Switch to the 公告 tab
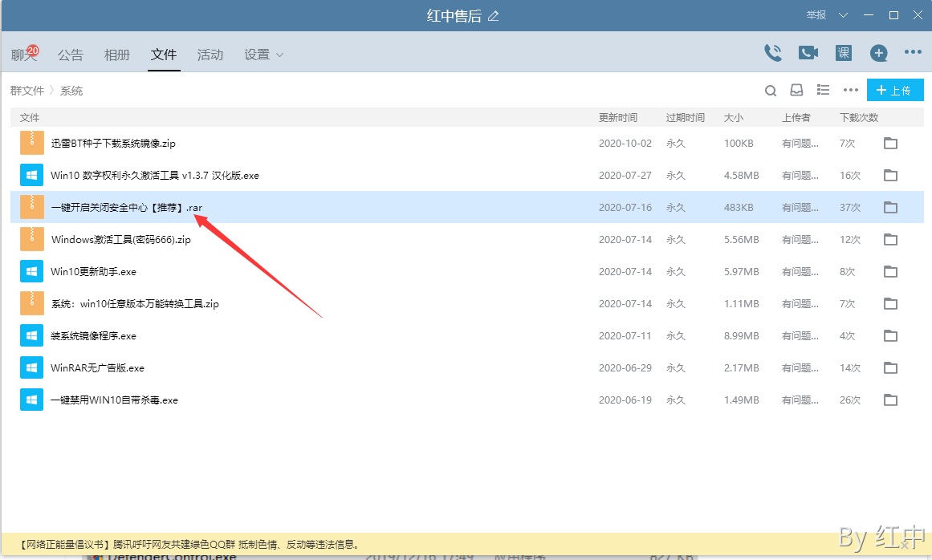Screen dimensions: 932x560 point(70,55)
